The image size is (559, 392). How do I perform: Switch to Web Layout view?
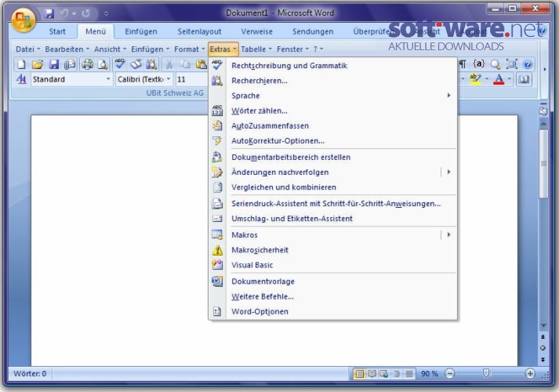click(384, 373)
